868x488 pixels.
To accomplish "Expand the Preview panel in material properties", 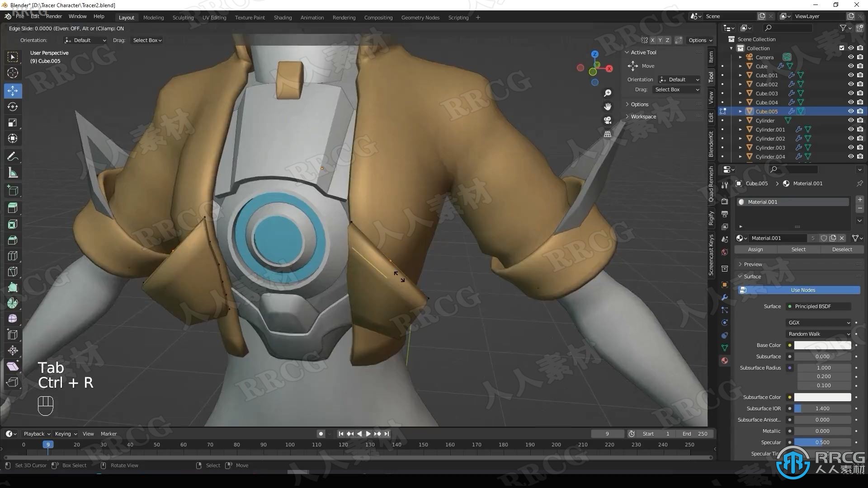I will (752, 264).
